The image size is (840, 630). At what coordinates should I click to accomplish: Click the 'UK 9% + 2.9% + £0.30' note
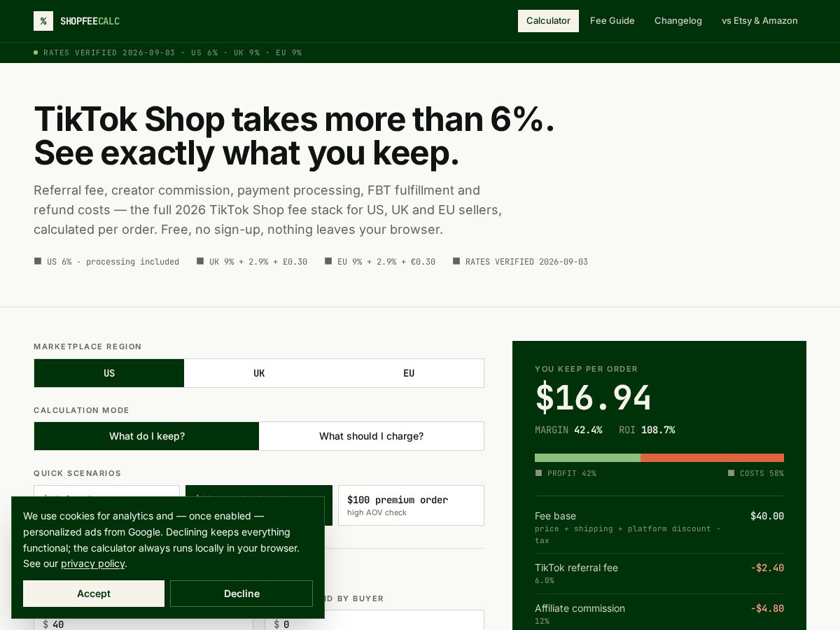[252, 262]
